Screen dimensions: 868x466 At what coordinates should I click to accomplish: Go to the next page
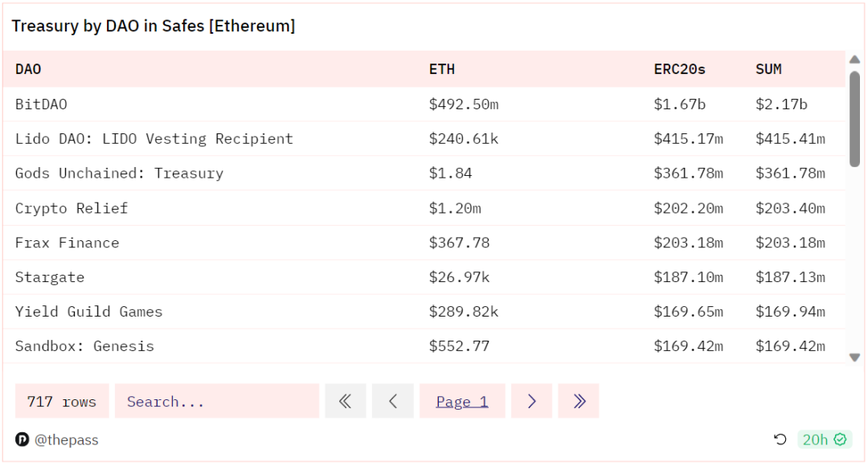click(531, 401)
